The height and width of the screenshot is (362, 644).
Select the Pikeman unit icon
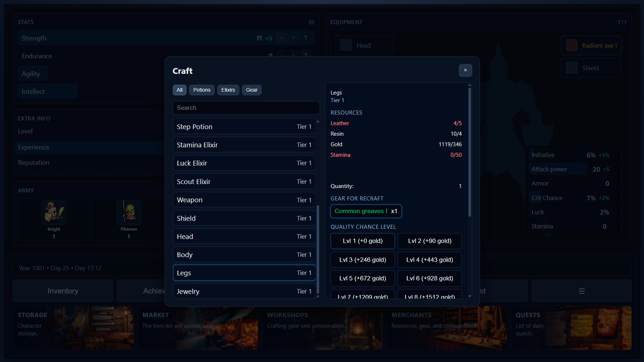pos(128,213)
